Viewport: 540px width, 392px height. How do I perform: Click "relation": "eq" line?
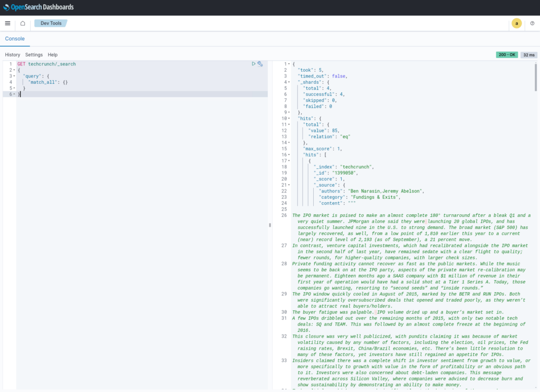coord(329,137)
